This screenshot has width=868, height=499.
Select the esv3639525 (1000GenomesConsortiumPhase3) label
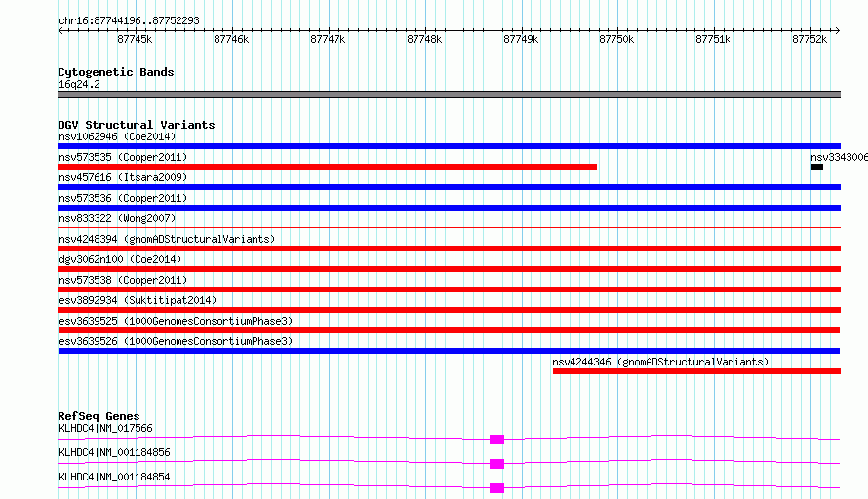point(176,321)
